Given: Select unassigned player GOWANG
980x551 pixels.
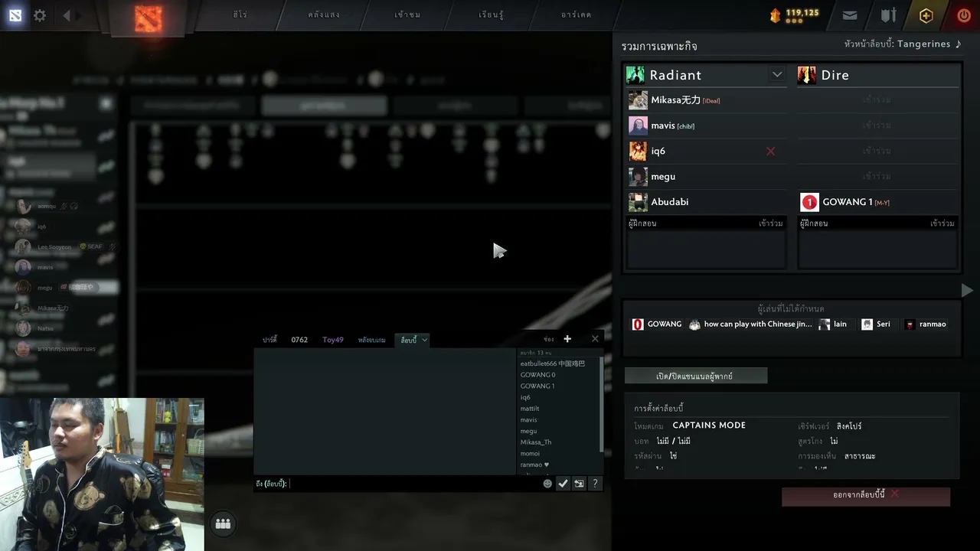Looking at the screenshot, I should tap(657, 324).
